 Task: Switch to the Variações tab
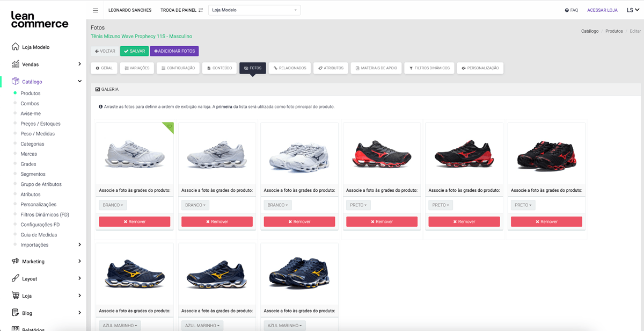(137, 68)
